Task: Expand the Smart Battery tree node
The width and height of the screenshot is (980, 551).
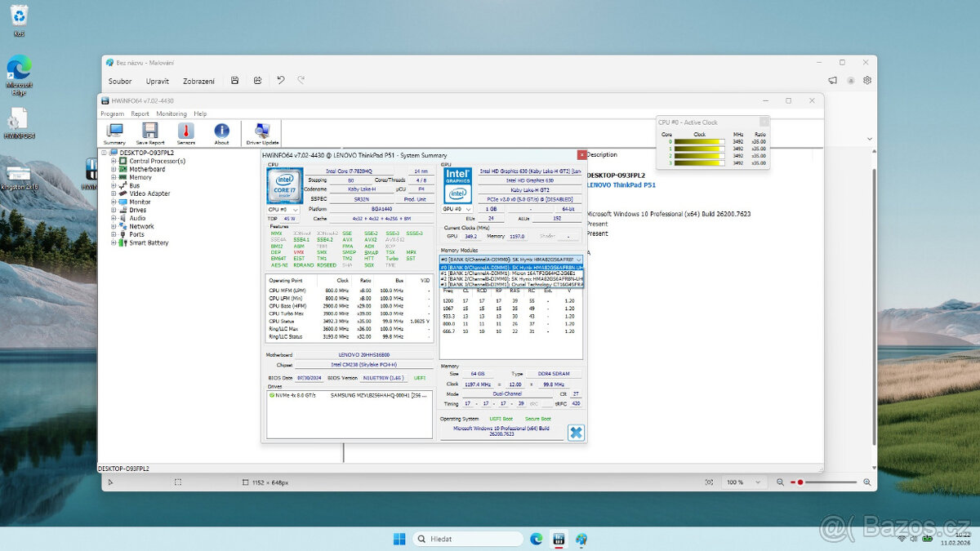Action: [x=114, y=242]
